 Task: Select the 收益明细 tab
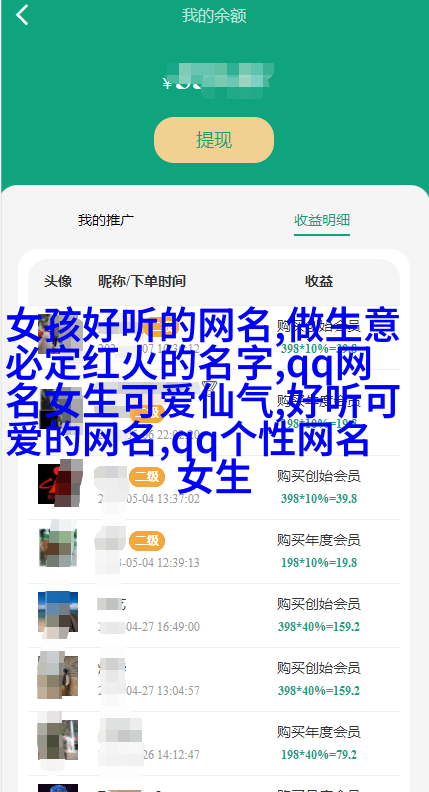pos(322,220)
